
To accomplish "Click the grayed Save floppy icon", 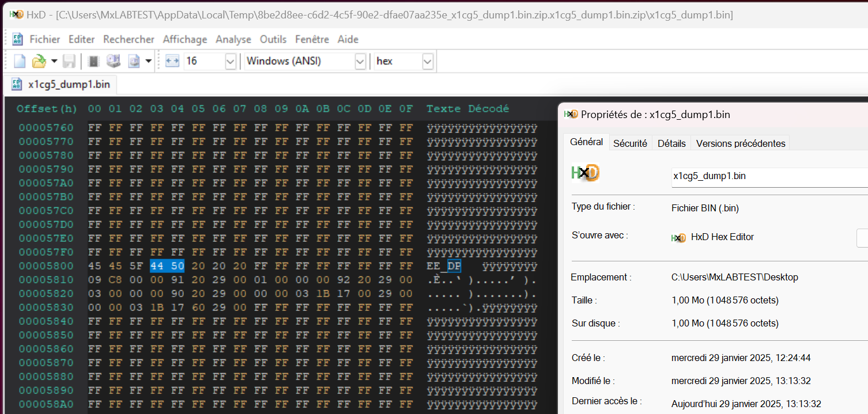I will coord(69,61).
